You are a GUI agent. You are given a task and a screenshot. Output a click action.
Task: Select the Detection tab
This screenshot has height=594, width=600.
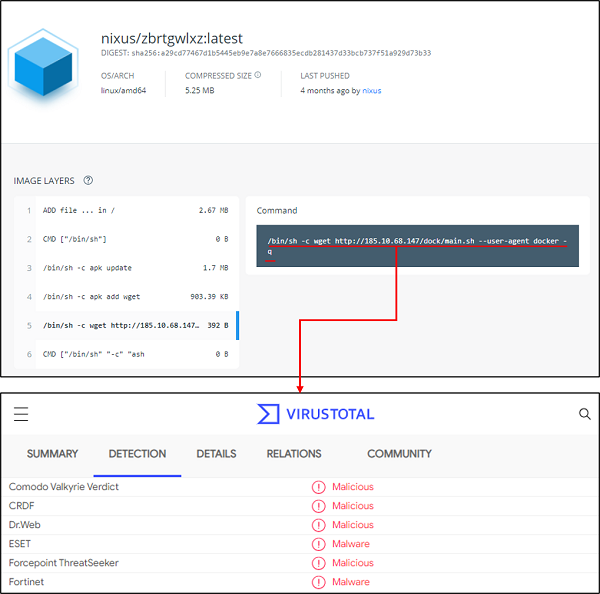[137, 454]
